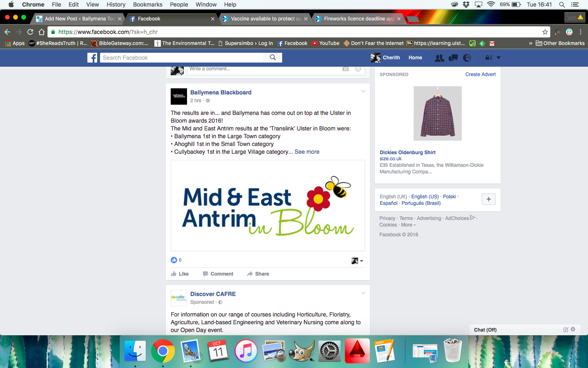Open the Dickies Oldenburg Shirt ad image
This screenshot has width=588, height=368.
click(x=437, y=114)
